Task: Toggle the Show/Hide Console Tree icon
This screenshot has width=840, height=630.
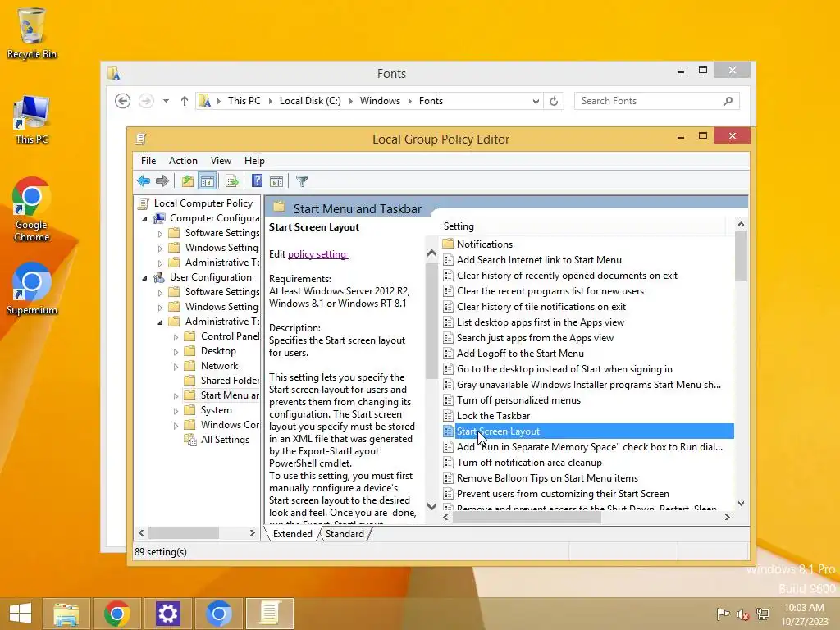Action: tap(207, 181)
